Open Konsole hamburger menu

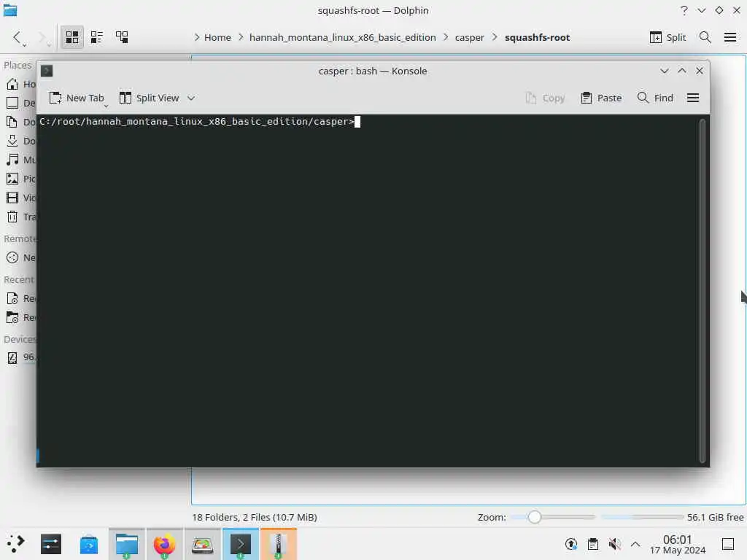pyautogui.click(x=693, y=98)
